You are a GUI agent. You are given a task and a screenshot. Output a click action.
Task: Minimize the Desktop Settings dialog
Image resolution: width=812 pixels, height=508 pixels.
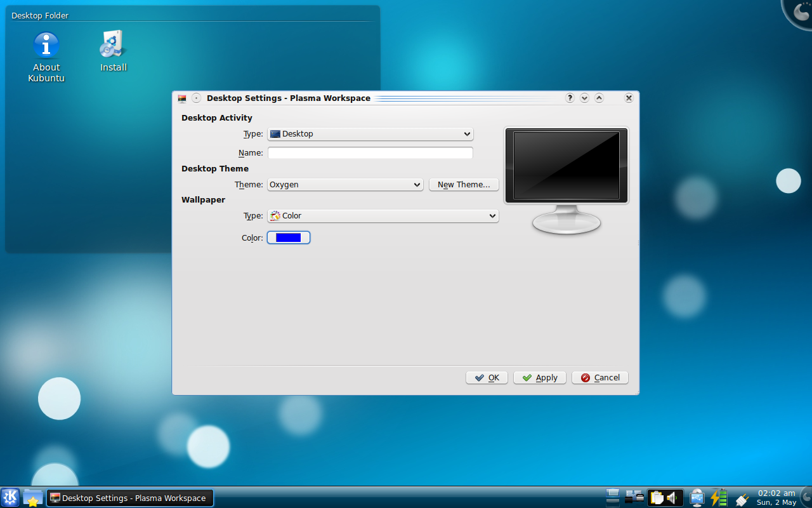point(584,98)
